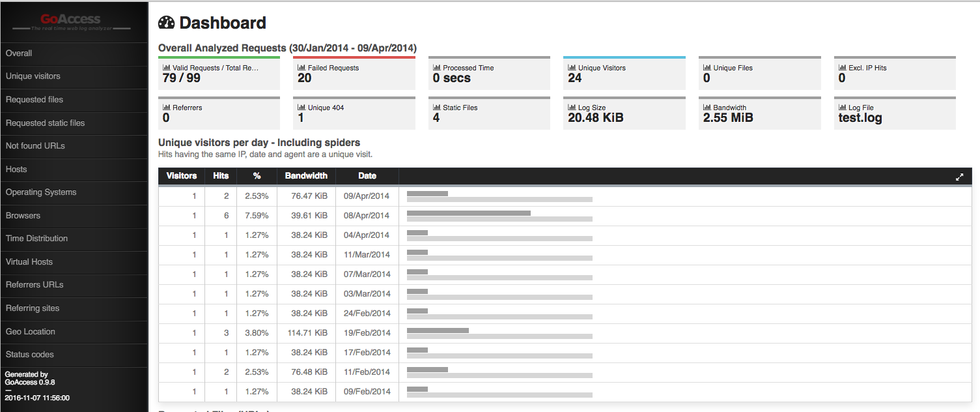Click the 3.80% percentage cell
This screenshot has height=412, width=980.
tap(257, 333)
